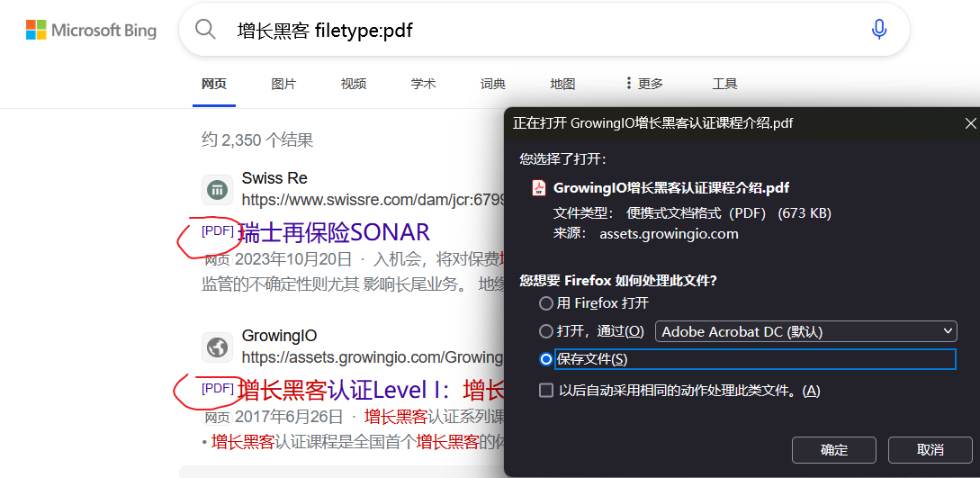Activate voice search microphone icon
The width and height of the screenshot is (980, 478).
coord(879,30)
